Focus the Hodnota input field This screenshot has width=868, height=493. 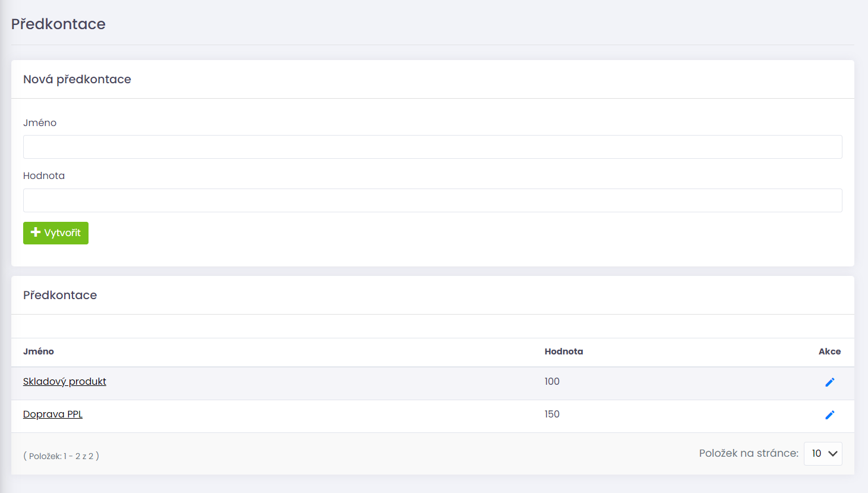pyautogui.click(x=433, y=200)
